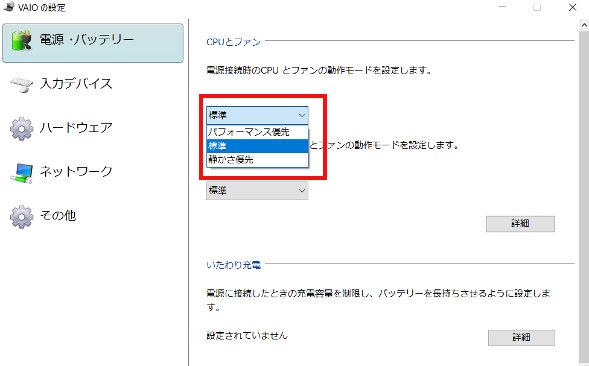Screen dimensions: 589x366
Task: Minimize the VAIO の設定 window
Action: [x=502, y=7]
